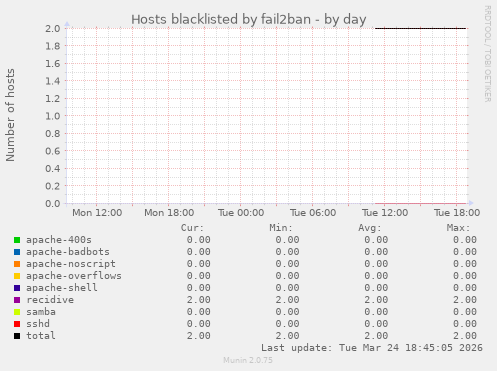Click the yellow apache-overflows legend swatch
Viewport: 497px width, 371px height.
[x=17, y=276]
